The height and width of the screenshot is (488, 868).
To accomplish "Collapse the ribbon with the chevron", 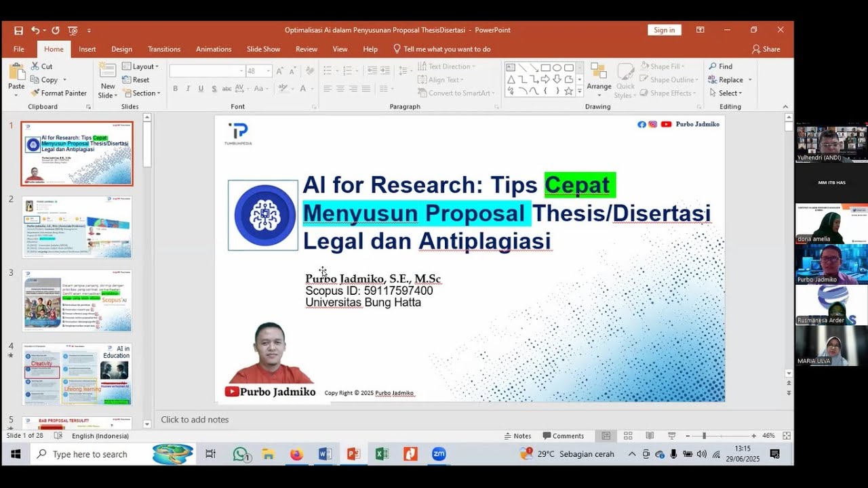I will (786, 106).
